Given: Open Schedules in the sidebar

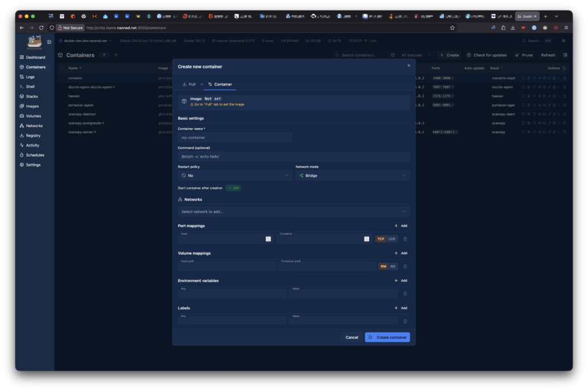Looking at the screenshot, I should (x=34, y=155).
